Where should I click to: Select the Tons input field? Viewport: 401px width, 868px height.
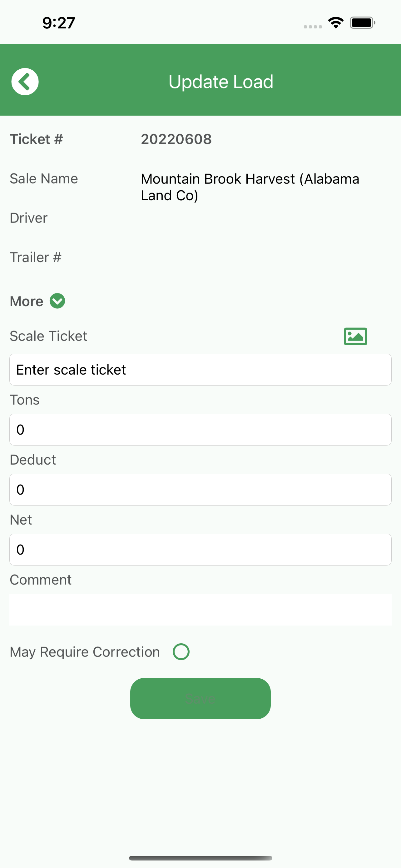(x=200, y=430)
